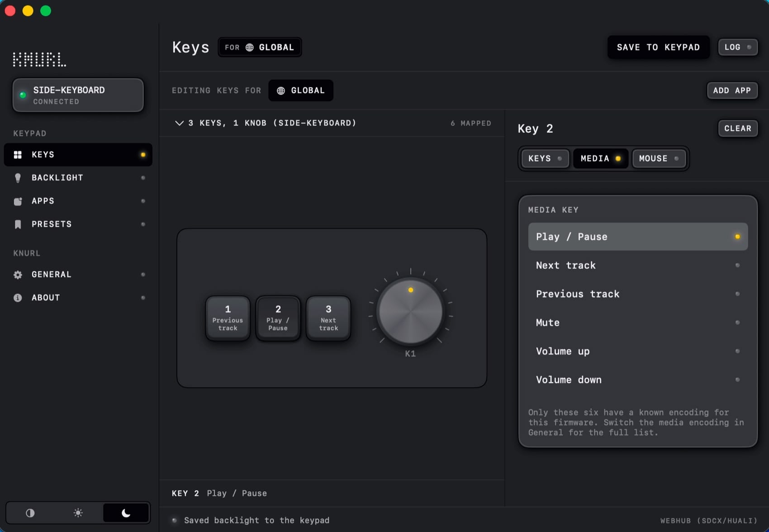Choose Mute media key
The image size is (769, 532).
(x=638, y=323)
